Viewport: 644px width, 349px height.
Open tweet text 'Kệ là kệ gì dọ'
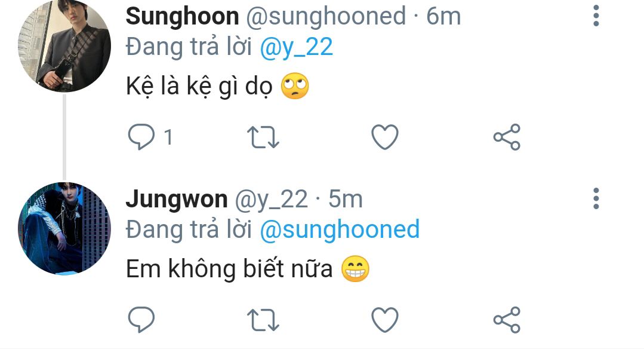click(199, 87)
